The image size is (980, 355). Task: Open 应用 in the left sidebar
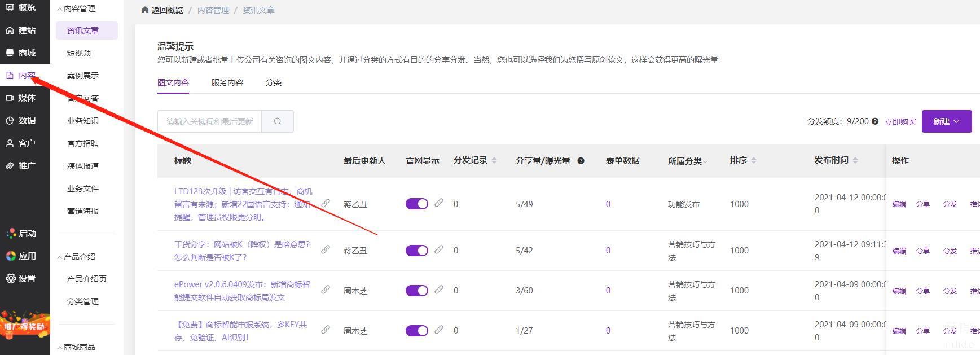[x=20, y=256]
